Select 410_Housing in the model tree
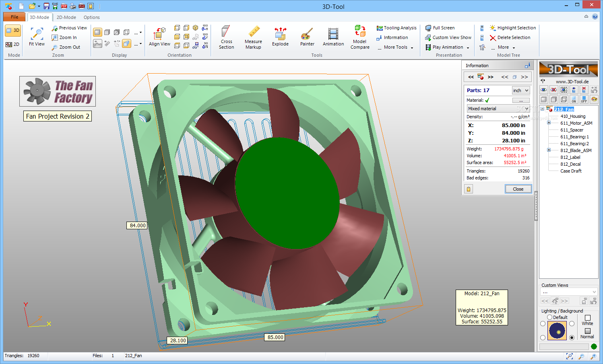The image size is (603, 364). click(x=573, y=116)
